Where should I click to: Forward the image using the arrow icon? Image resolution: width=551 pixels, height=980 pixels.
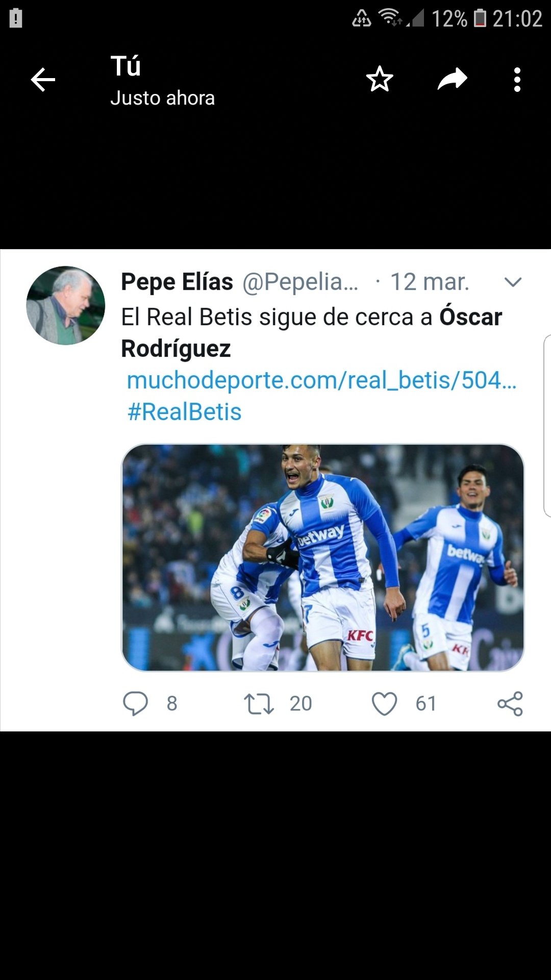[x=453, y=79]
